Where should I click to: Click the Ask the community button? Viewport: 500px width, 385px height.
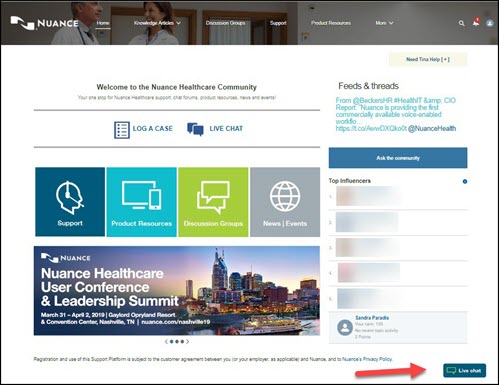[398, 158]
